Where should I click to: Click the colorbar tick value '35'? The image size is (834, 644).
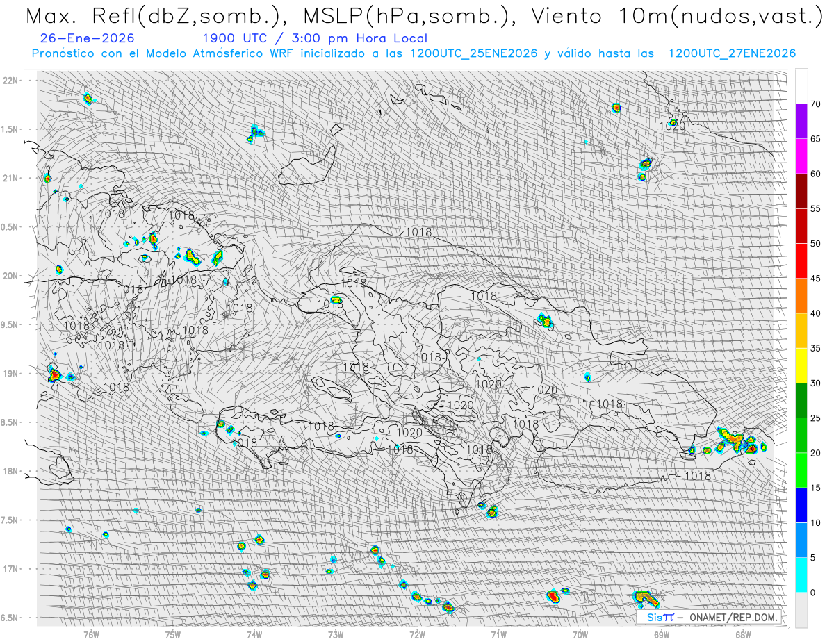816,348
